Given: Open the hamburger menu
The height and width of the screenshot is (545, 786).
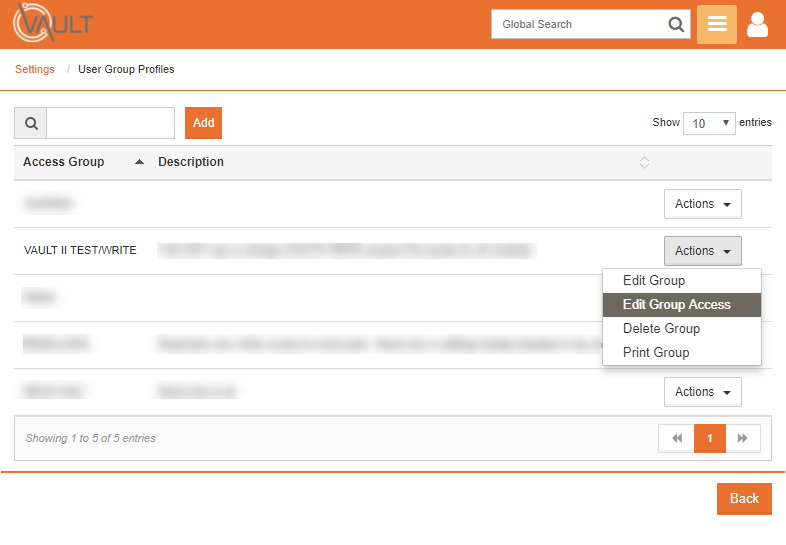Looking at the screenshot, I should (717, 24).
